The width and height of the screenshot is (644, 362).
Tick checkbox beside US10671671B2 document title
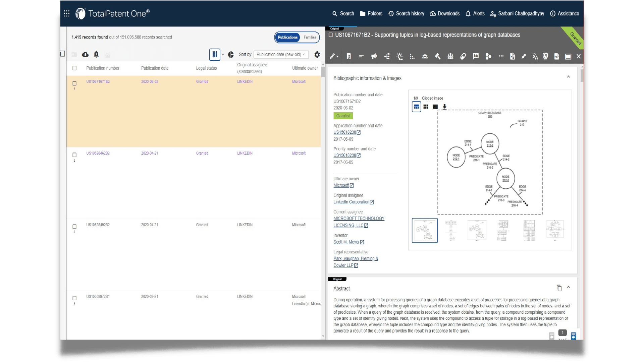pyautogui.click(x=331, y=35)
